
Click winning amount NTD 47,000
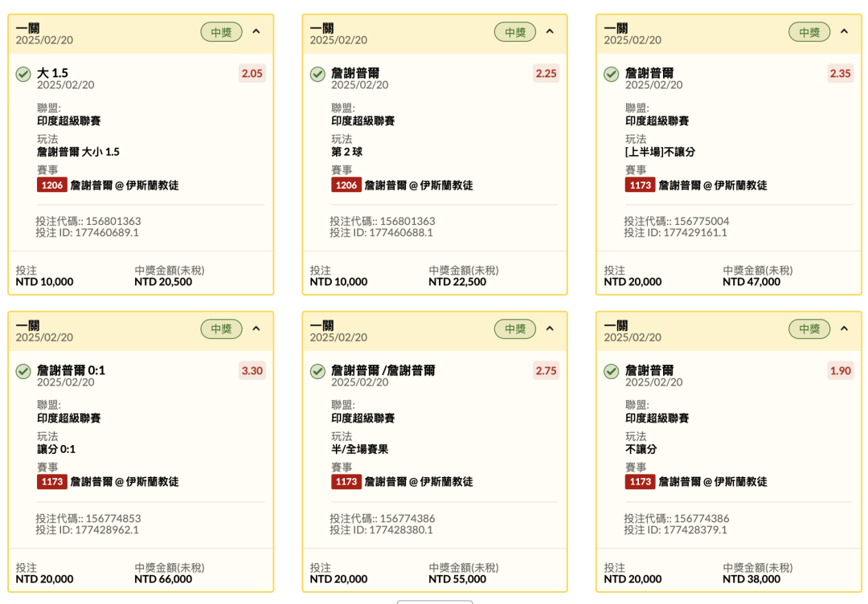tap(751, 282)
